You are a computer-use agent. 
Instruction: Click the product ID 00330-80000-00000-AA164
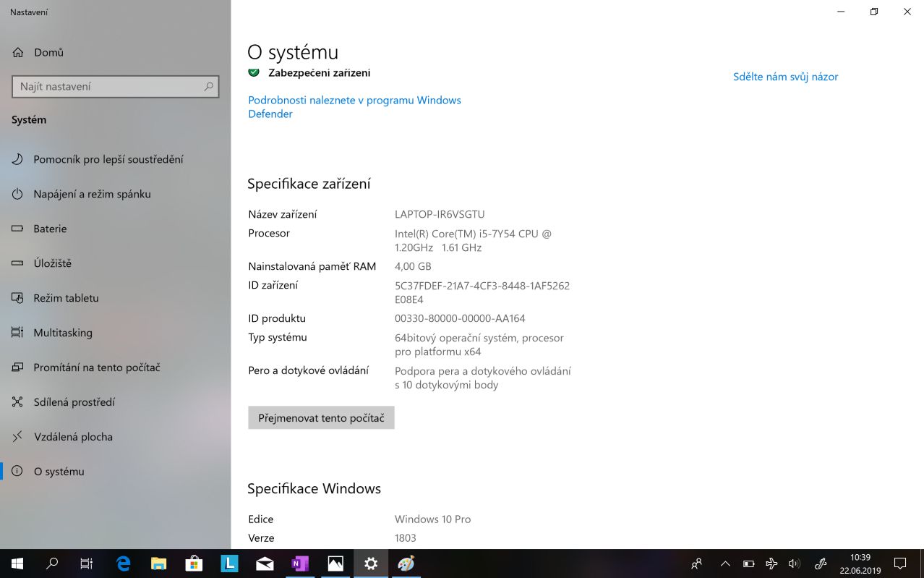(460, 318)
